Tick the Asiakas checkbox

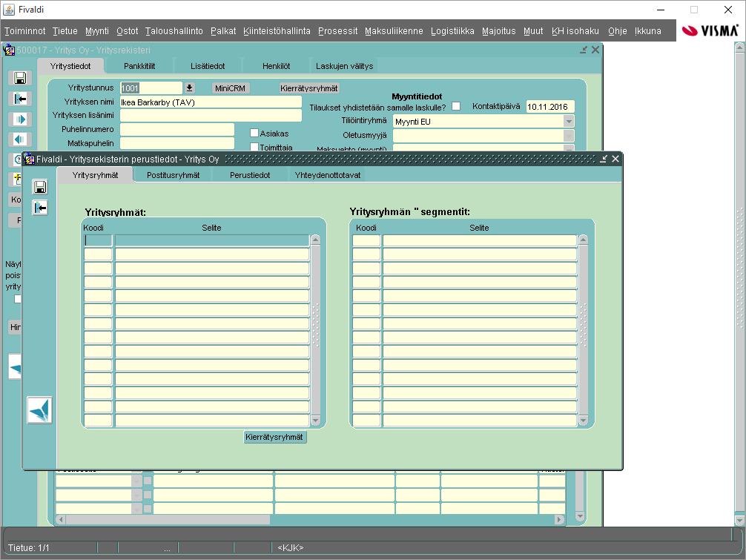[x=254, y=134]
